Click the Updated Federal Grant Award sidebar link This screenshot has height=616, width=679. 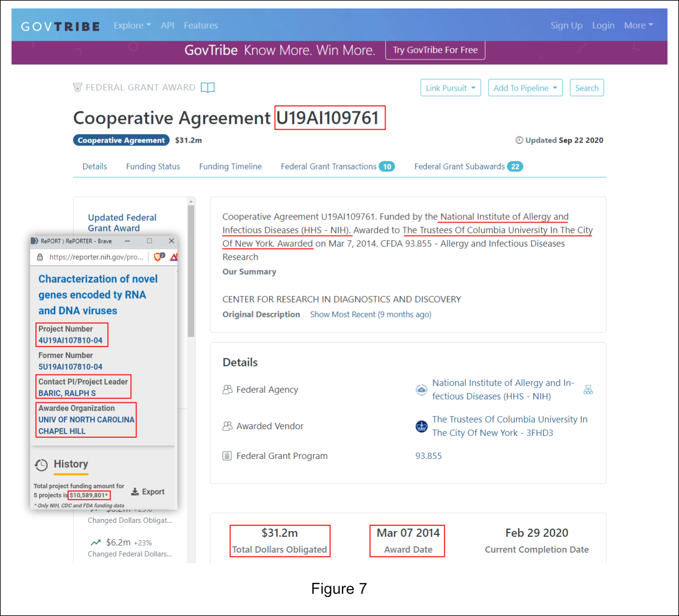point(122,223)
